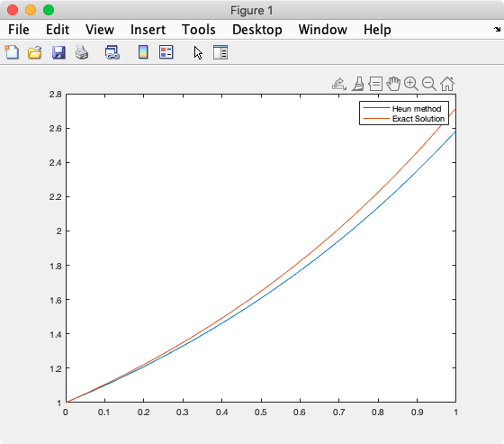This screenshot has height=444, width=504.
Task: Click x-axis tick label 0.5
Action: [261, 412]
